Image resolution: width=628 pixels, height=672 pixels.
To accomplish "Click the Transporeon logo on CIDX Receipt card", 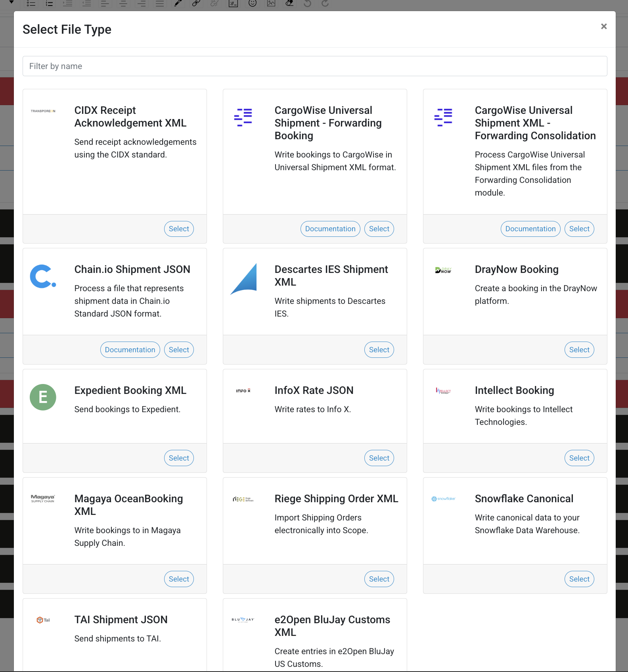I will coord(43,111).
